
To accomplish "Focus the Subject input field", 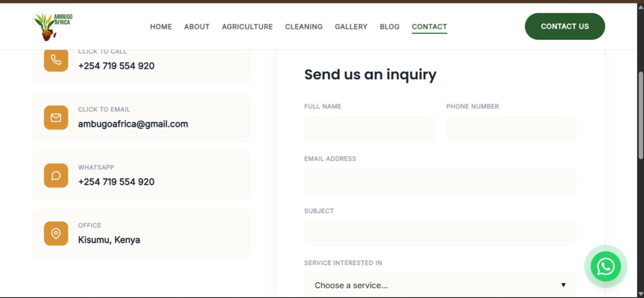I will [440, 233].
